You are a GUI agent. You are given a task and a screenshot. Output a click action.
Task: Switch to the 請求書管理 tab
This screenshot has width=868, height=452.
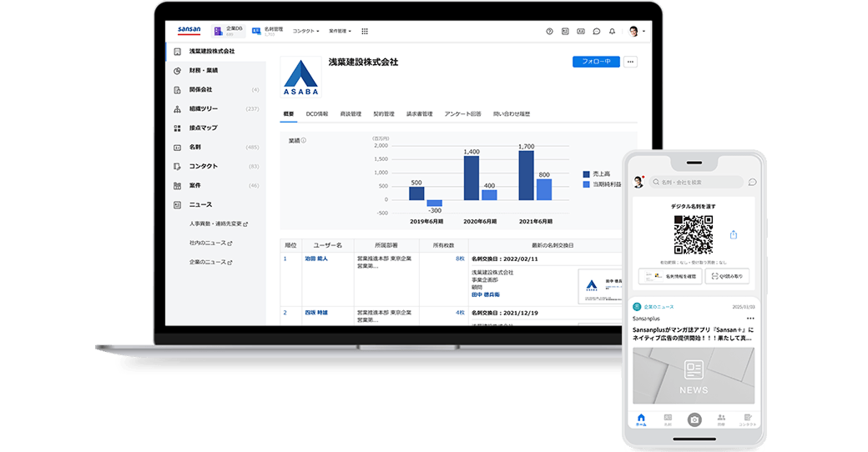pyautogui.click(x=419, y=114)
